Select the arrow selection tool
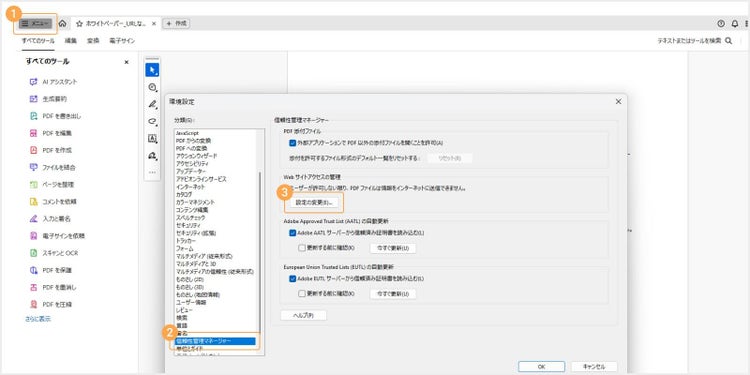The height and width of the screenshot is (375, 750). pyautogui.click(x=153, y=70)
